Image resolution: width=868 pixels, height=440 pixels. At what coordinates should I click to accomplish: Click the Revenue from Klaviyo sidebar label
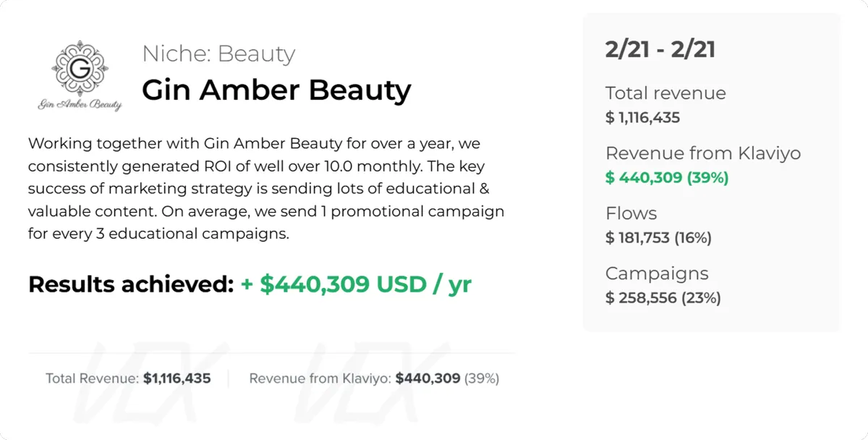703,153
